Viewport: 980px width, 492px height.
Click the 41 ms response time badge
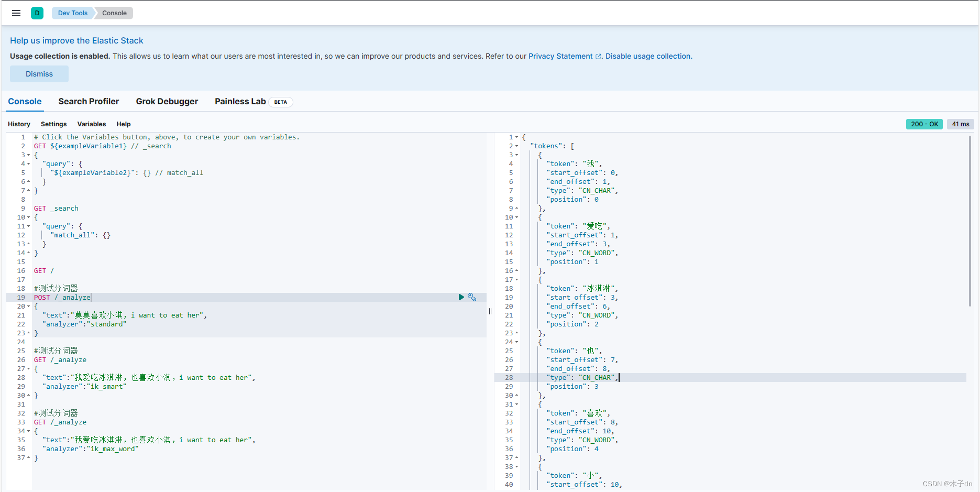(x=961, y=124)
